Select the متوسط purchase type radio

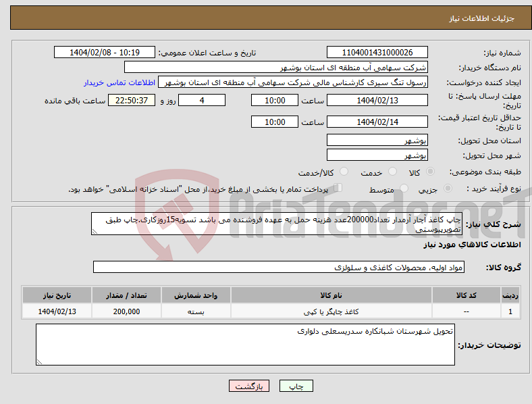coord(404,188)
